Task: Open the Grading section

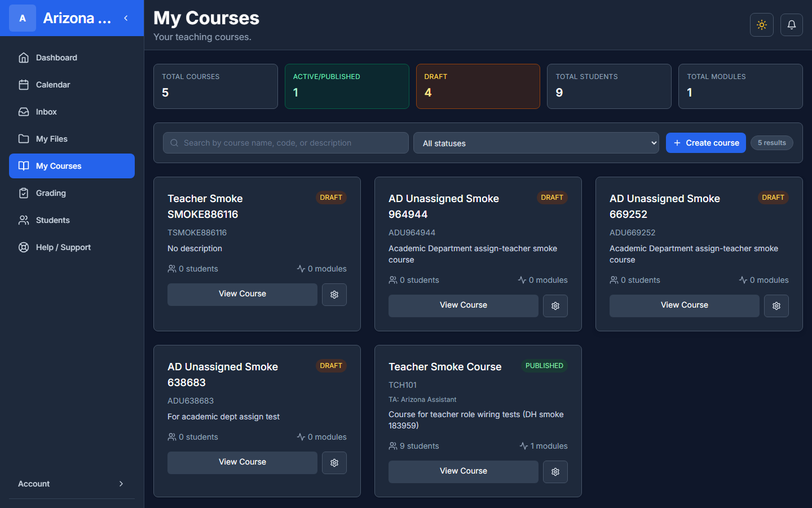Action: pyautogui.click(x=72, y=193)
